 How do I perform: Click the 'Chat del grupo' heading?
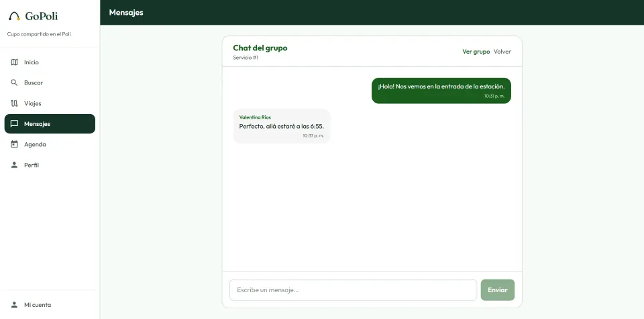point(260,48)
